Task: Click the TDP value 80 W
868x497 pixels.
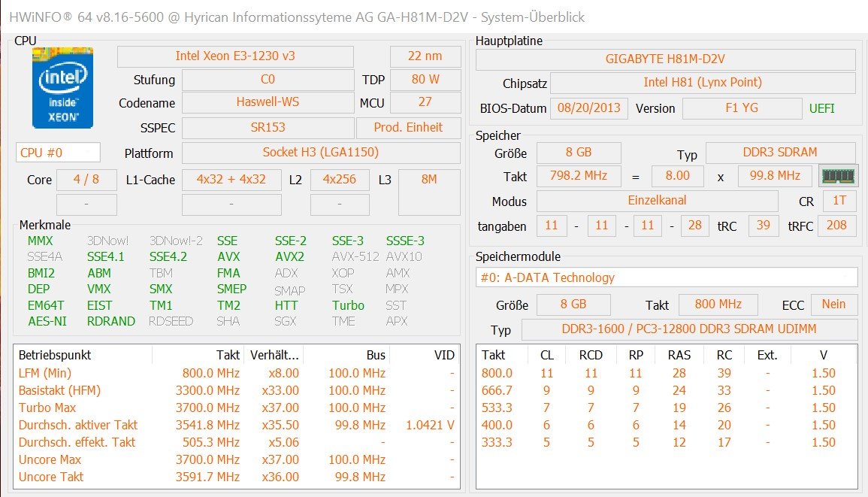Action: 425,79
